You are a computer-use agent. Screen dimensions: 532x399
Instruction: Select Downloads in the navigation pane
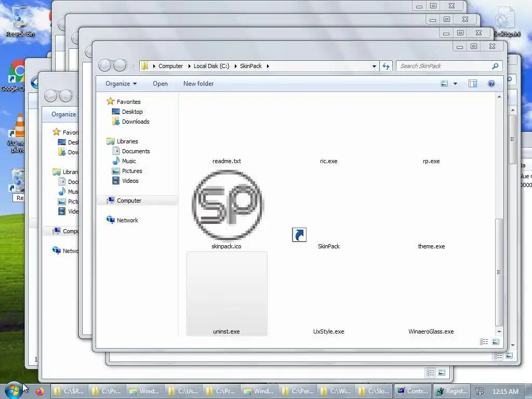[136, 122]
